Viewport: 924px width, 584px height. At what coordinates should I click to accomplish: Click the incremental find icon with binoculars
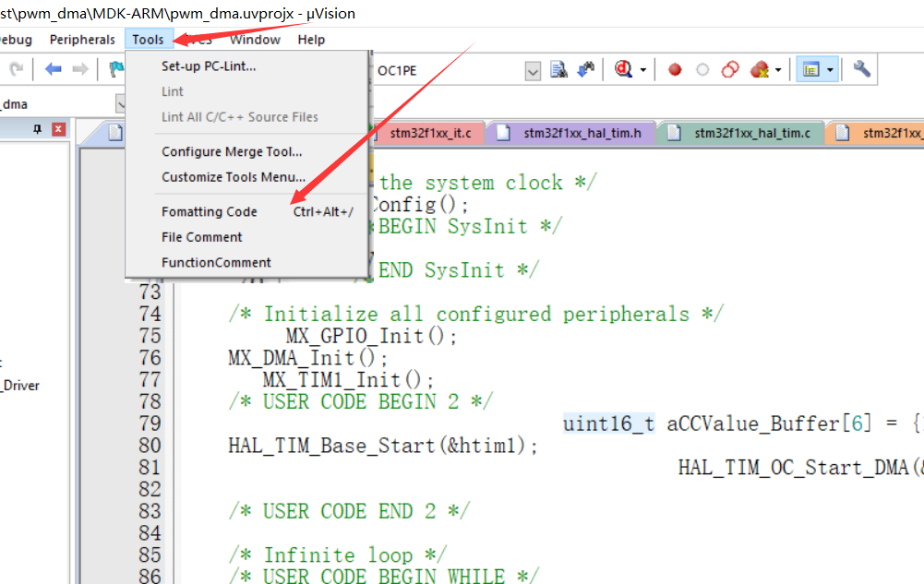pyautogui.click(x=586, y=69)
